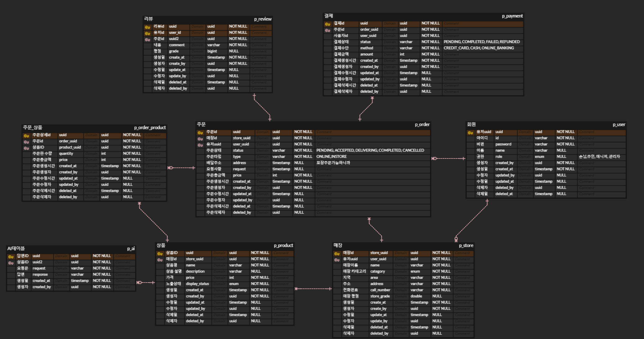Select relationship line between p_ai and p_product
The height and width of the screenshot is (339, 644).
point(146,283)
